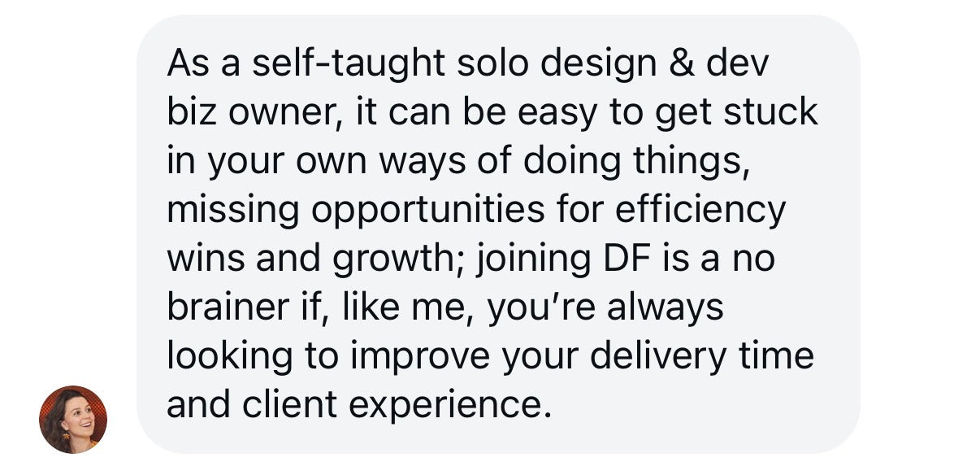Click the sender's profile avatar
The height and width of the screenshot is (475, 980).
tap(73, 419)
